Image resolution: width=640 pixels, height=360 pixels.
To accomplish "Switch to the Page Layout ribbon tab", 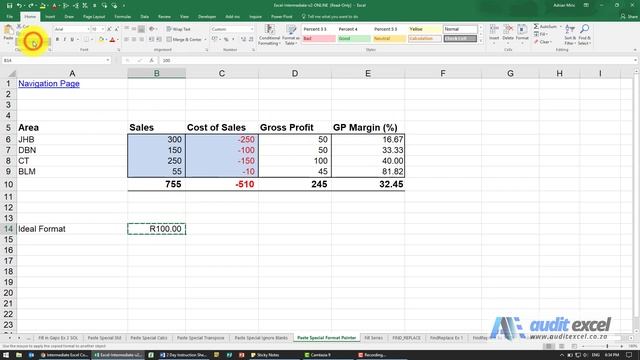I will (94, 17).
